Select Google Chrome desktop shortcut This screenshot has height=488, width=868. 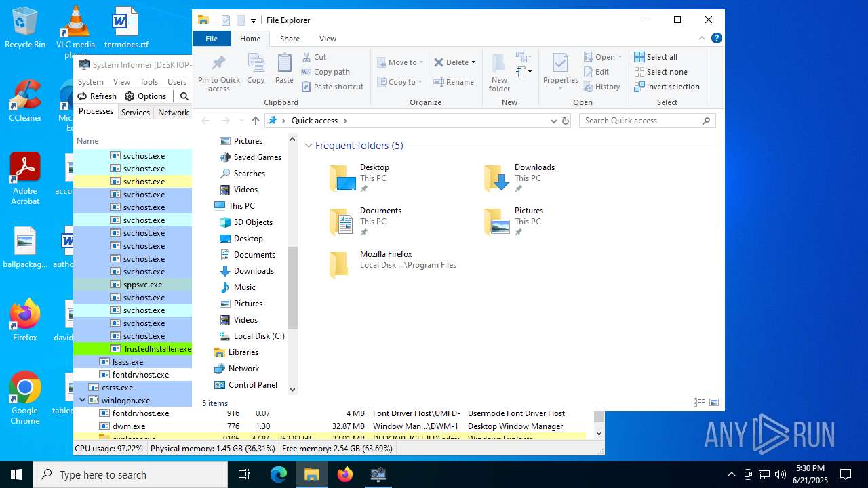tap(25, 398)
